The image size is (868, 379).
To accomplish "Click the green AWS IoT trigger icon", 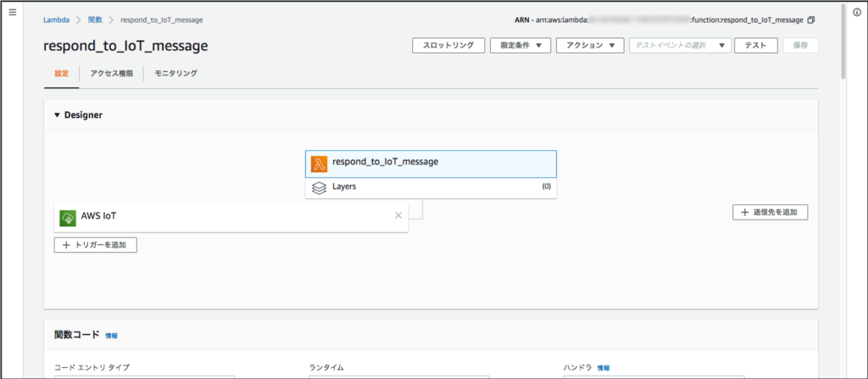I will [x=68, y=217].
